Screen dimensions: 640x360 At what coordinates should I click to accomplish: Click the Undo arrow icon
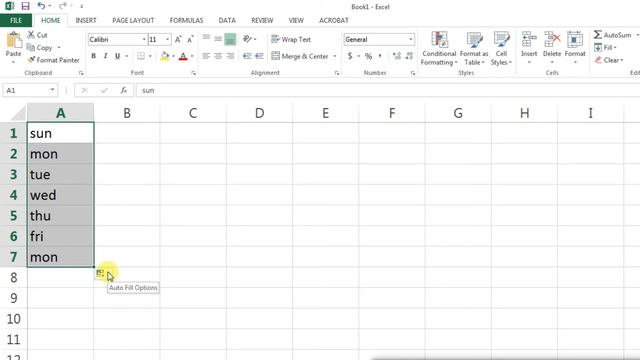click(x=41, y=6)
